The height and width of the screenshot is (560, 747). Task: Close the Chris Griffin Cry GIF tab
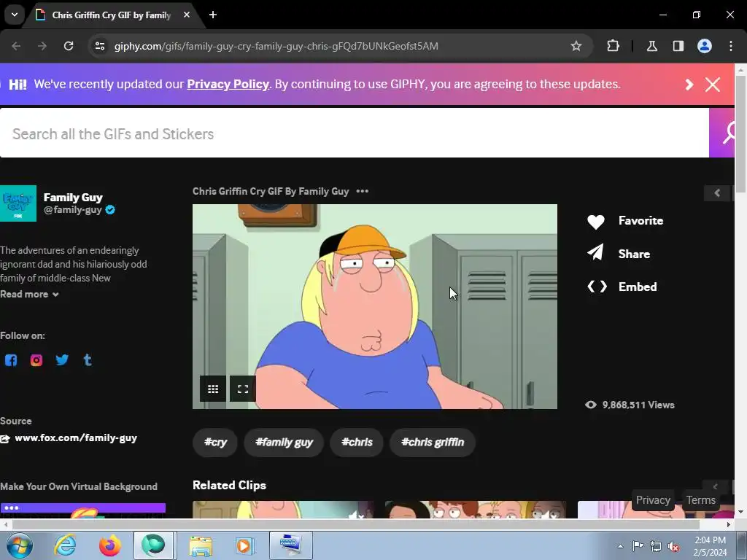point(187,15)
